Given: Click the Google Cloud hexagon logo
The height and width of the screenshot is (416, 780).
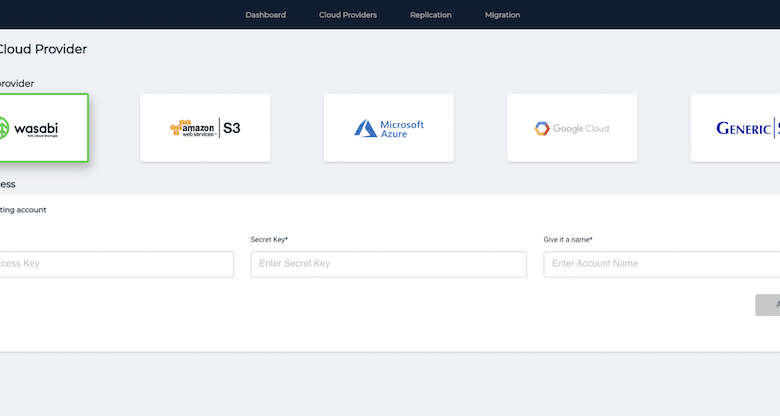Looking at the screenshot, I should pos(542,128).
